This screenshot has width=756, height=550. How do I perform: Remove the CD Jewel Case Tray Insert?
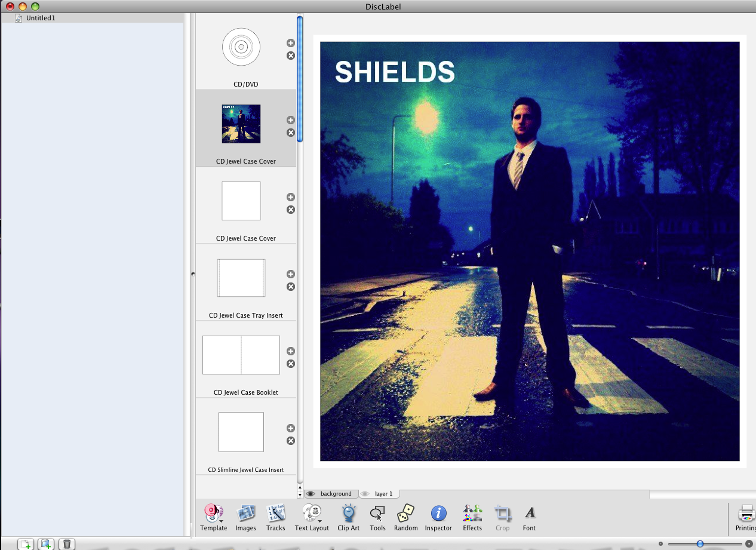pyautogui.click(x=291, y=287)
